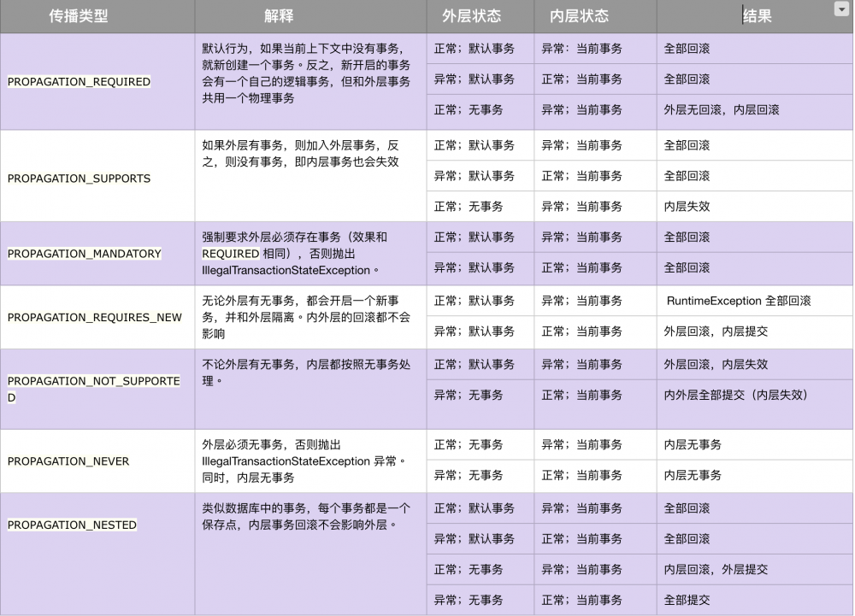
Task: Select the 结果 column header text
Action: click(x=757, y=16)
